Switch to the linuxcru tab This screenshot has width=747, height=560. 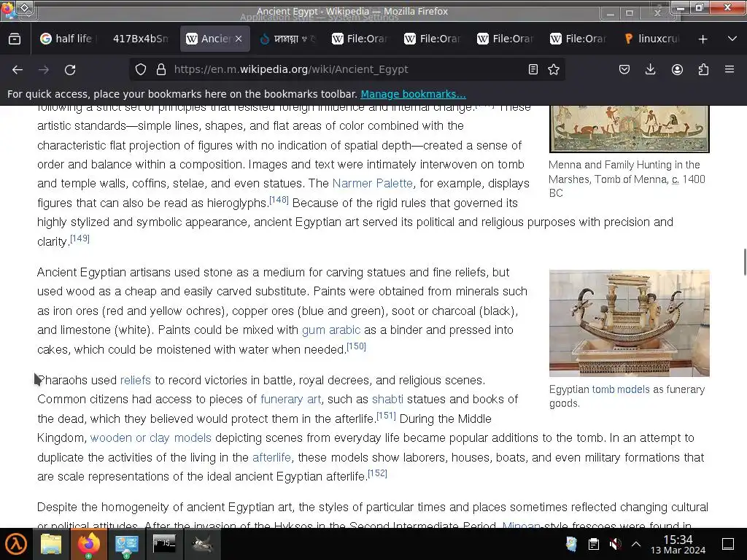click(x=652, y=39)
